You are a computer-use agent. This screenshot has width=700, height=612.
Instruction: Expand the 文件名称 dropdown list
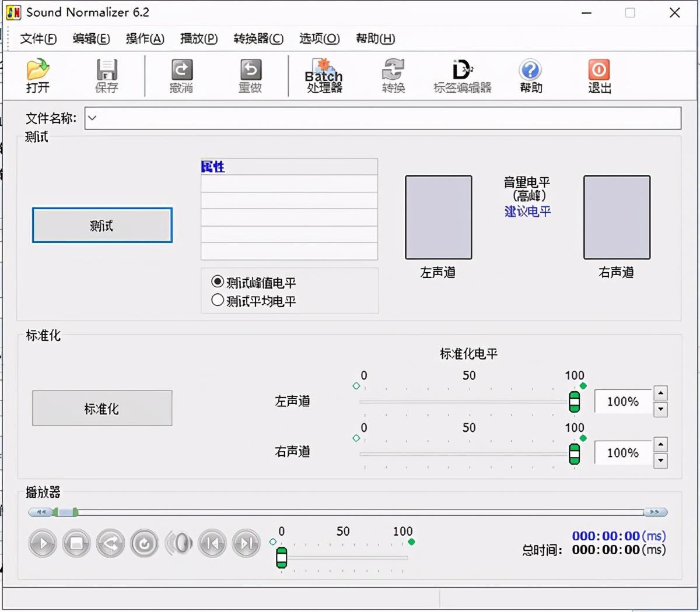[92, 118]
